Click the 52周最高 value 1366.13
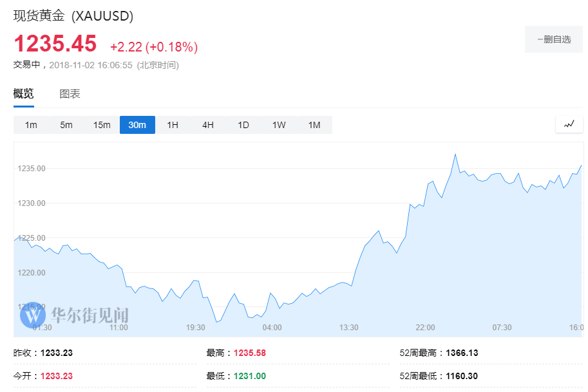588x392 pixels. coord(461,353)
